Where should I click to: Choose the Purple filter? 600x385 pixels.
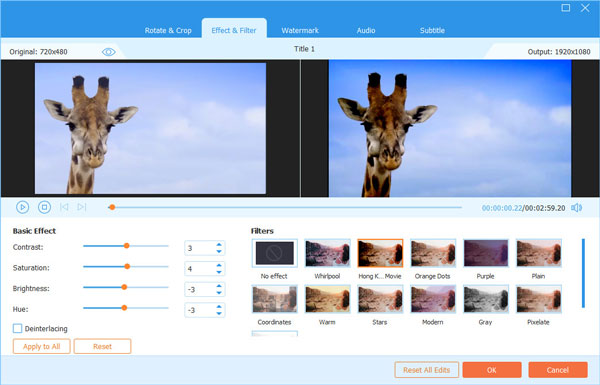click(486, 253)
